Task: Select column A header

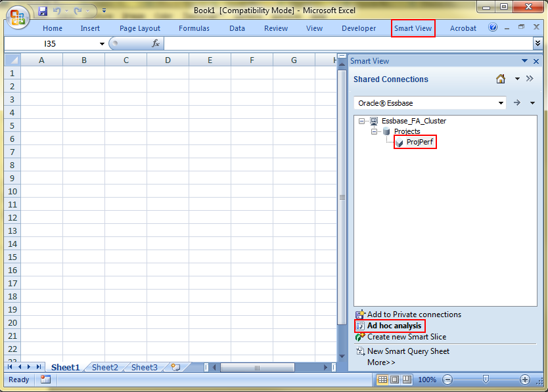Action: pos(41,60)
